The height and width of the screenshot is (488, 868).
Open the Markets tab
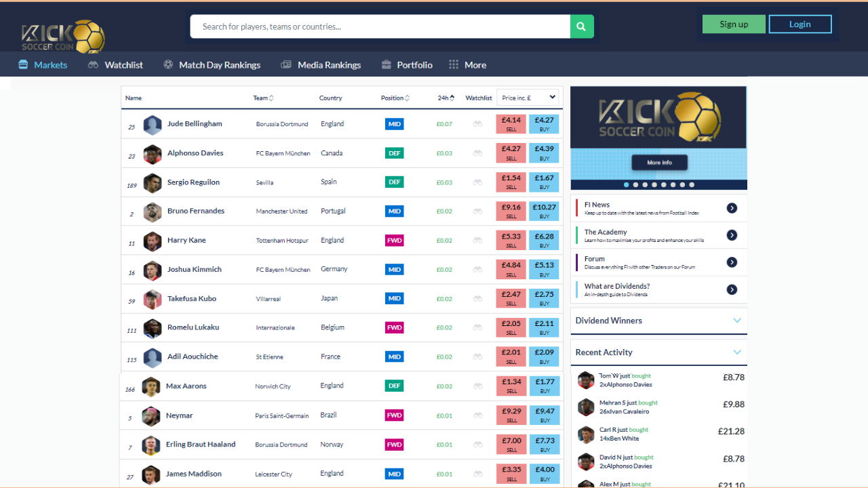[x=43, y=65]
